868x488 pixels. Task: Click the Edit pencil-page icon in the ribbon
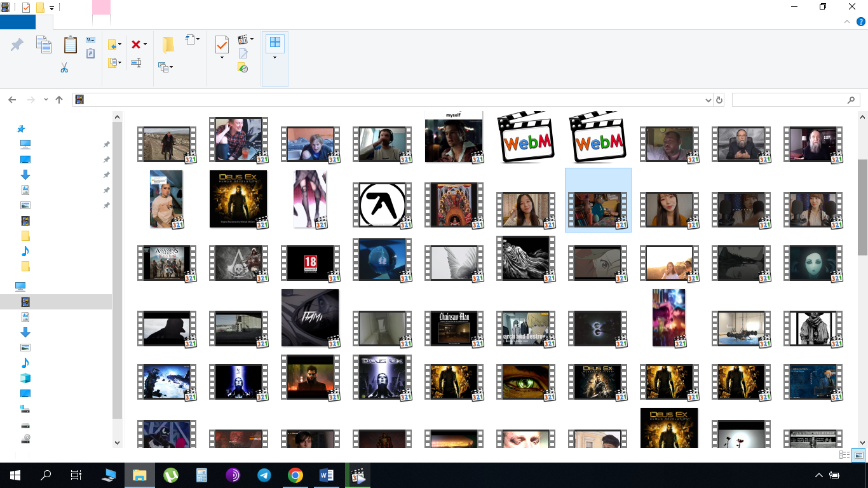[243, 53]
